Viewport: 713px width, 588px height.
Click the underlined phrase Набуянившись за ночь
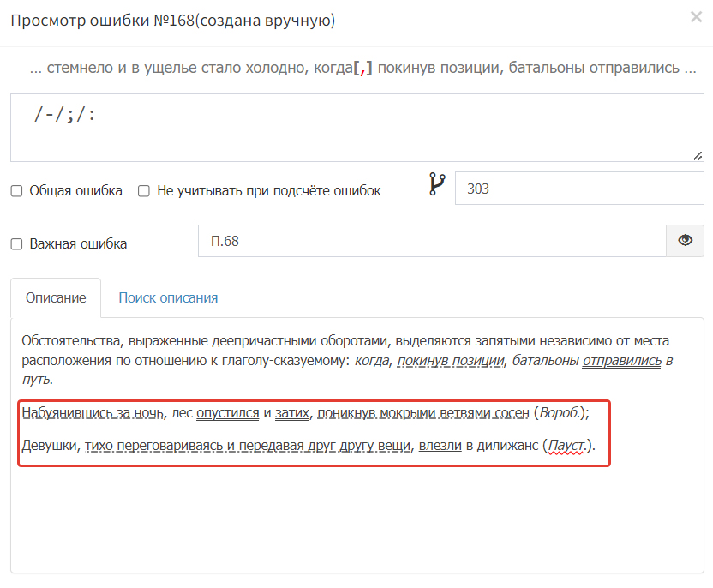93,413
